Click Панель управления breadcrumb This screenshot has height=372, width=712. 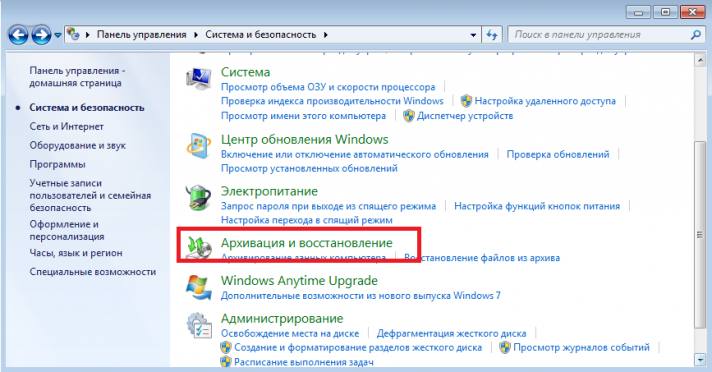click(141, 35)
